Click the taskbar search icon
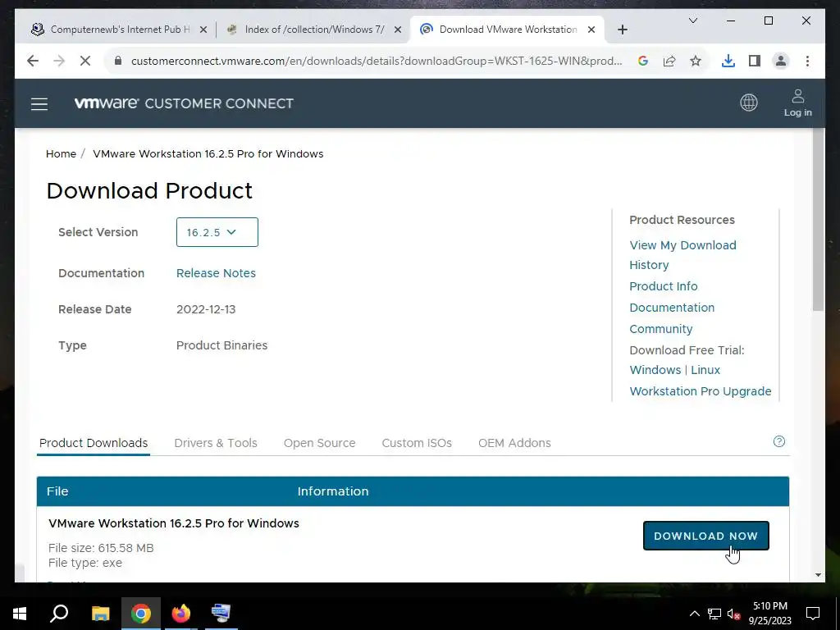 pyautogui.click(x=59, y=614)
